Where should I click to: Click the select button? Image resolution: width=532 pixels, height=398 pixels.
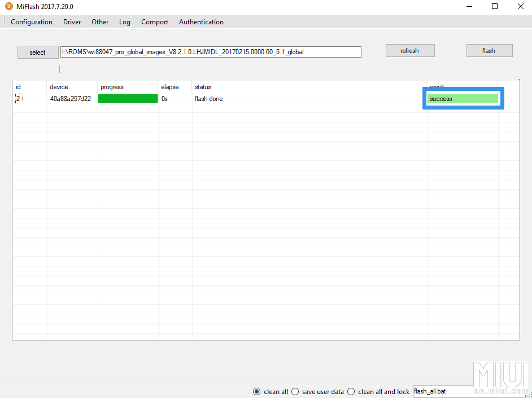[38, 52]
